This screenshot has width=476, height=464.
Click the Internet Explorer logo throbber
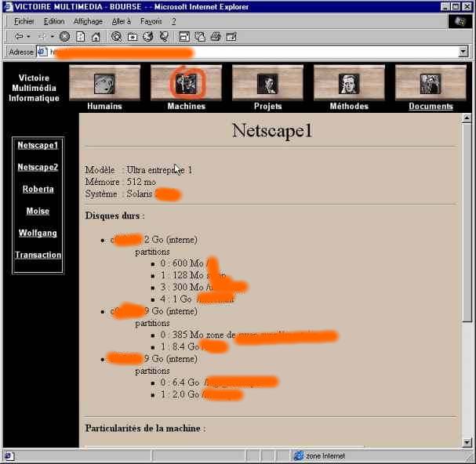[460, 22]
